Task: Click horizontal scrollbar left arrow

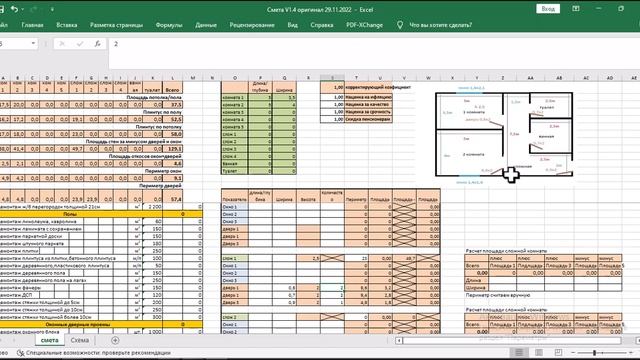Action: coord(399,340)
